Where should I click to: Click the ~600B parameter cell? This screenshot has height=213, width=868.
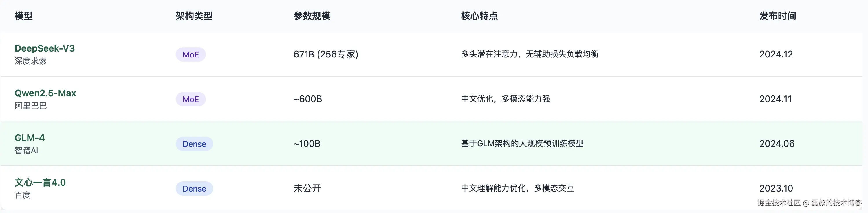pyautogui.click(x=308, y=99)
